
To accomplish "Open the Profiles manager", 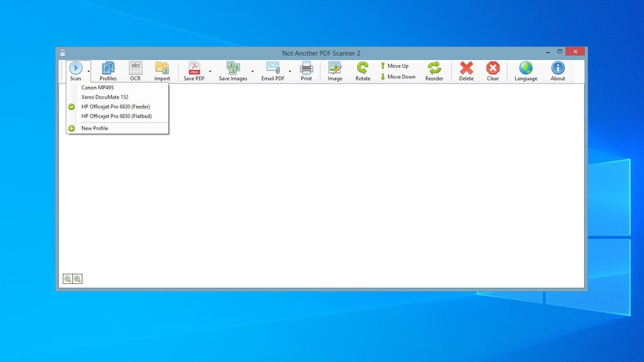I will pyautogui.click(x=108, y=71).
